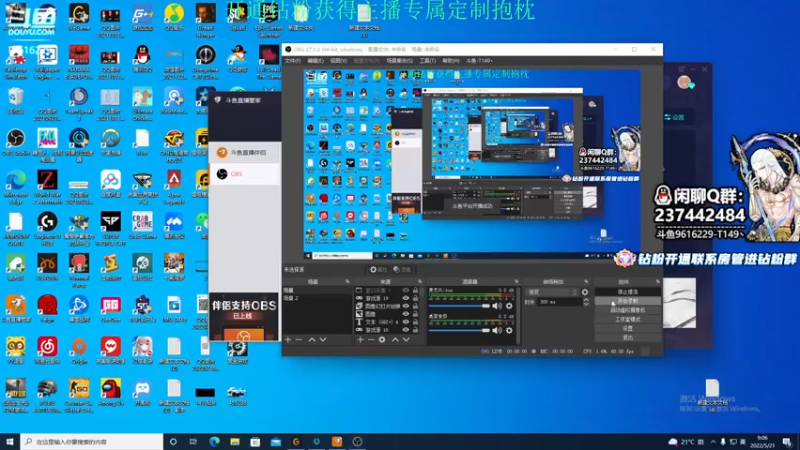Open the Counter-Strike GO shortcut
The image size is (800, 450).
tap(79, 395)
